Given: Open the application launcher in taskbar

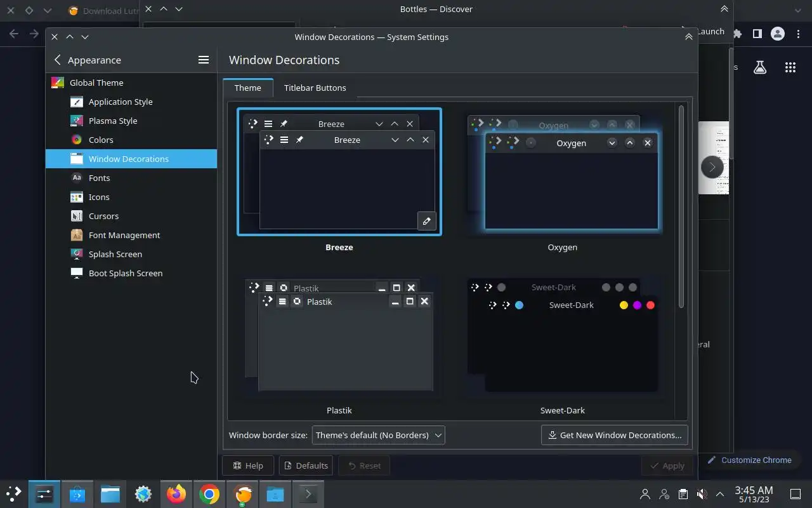Looking at the screenshot, I should [x=14, y=493].
